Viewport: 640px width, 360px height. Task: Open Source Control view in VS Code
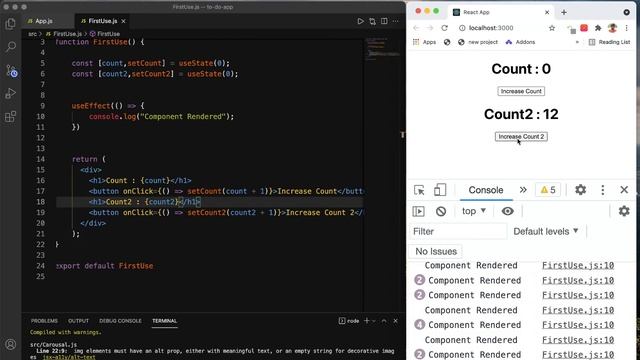11,70
